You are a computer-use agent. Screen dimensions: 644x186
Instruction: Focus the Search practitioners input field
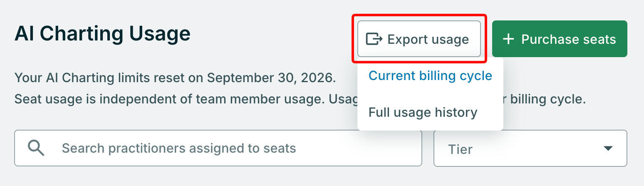218,148
